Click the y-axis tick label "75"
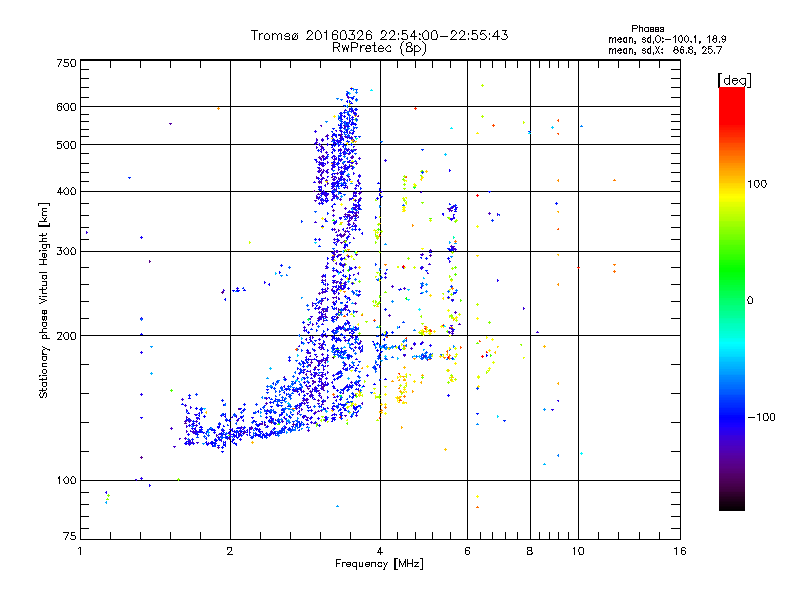 pos(70,536)
